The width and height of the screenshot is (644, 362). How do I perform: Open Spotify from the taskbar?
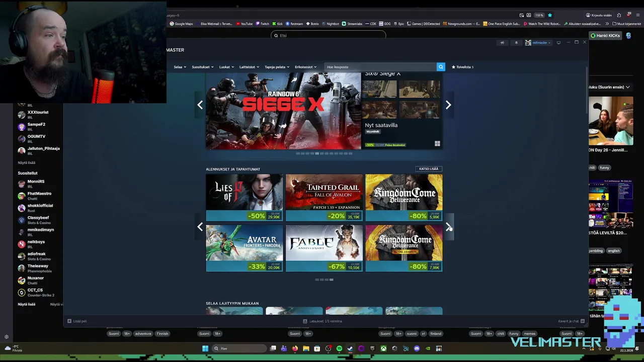pyautogui.click(x=339, y=348)
